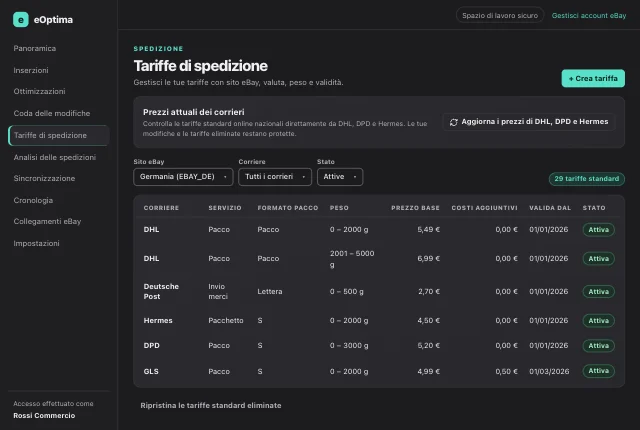
Task: Click the Peso column header
Action: (339, 208)
